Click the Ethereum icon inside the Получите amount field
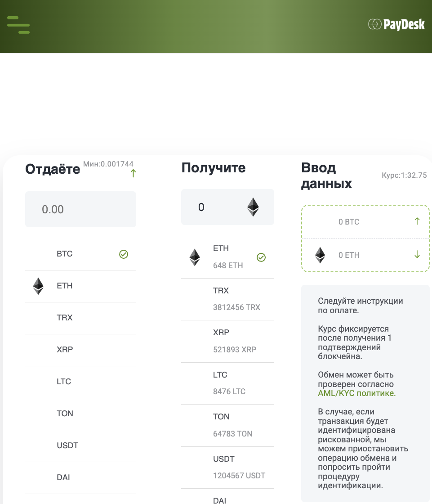 point(253,207)
